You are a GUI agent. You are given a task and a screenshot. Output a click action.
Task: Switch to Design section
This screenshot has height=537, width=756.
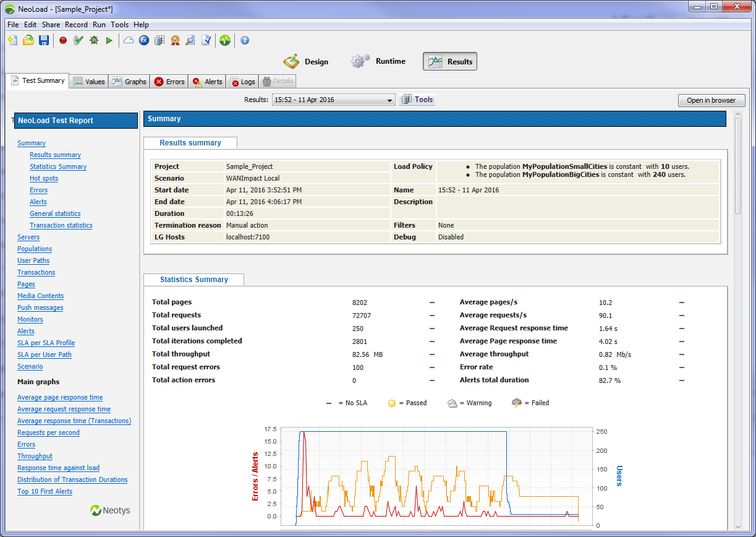coord(306,61)
